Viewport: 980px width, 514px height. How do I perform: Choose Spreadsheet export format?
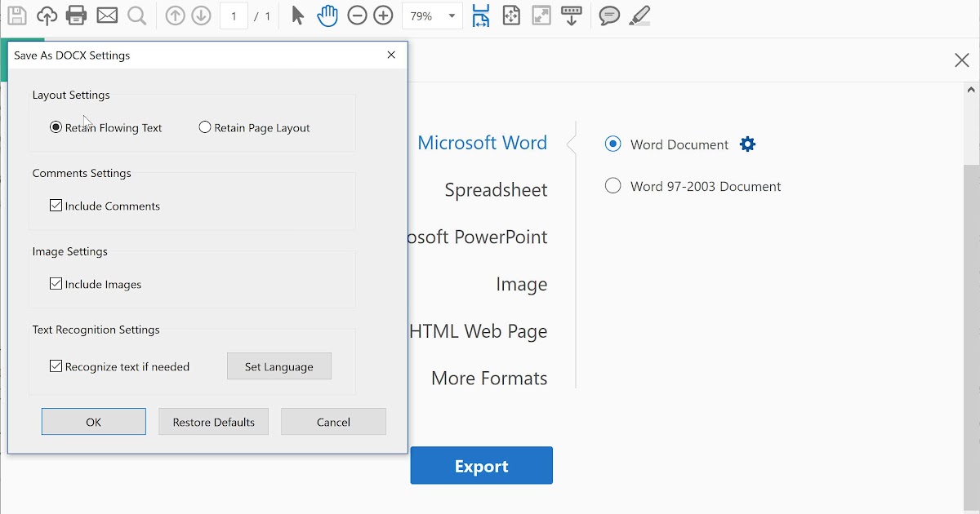(x=496, y=190)
